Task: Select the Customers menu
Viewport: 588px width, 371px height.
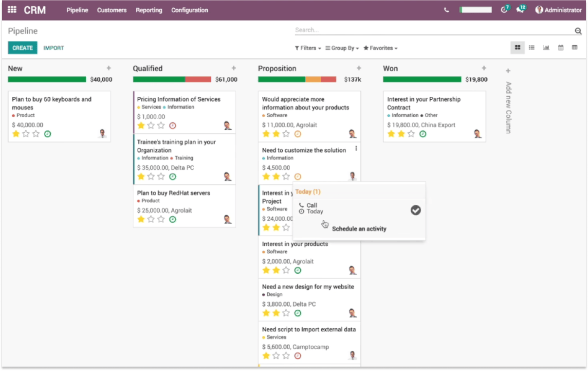Action: click(111, 10)
